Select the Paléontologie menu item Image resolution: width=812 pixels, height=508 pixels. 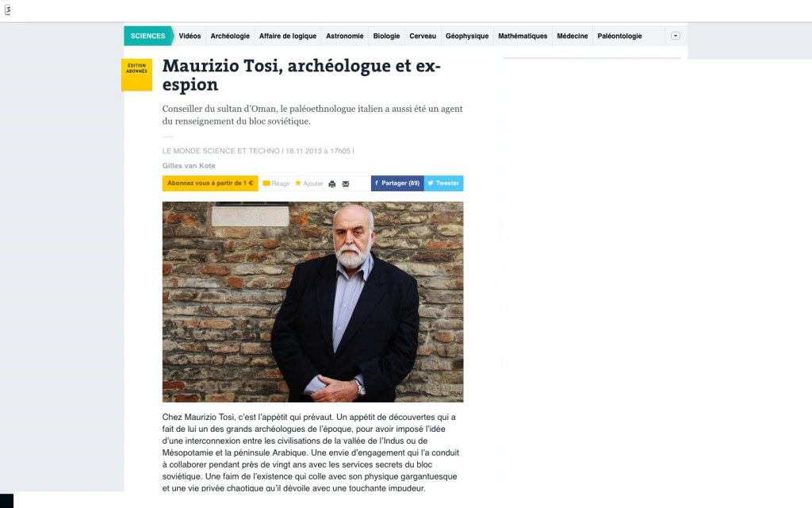[619, 36]
